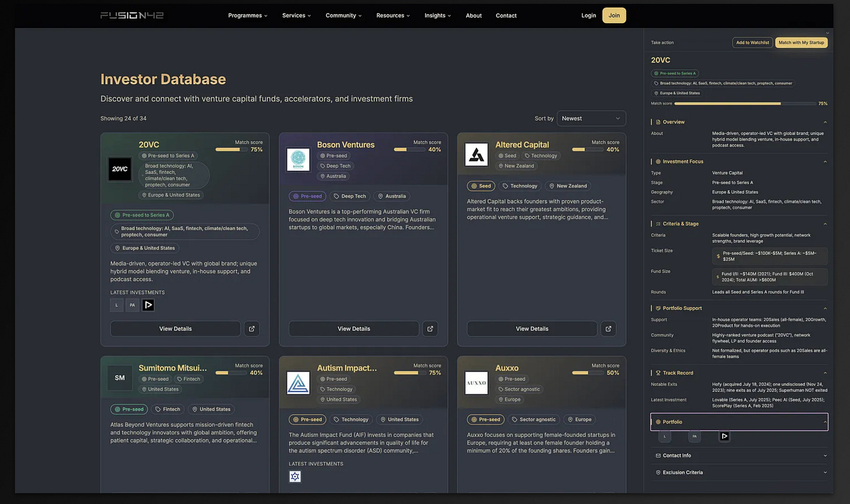The width and height of the screenshot is (850, 504).
Task: Collapse the Overview section
Action: pyautogui.click(x=825, y=122)
